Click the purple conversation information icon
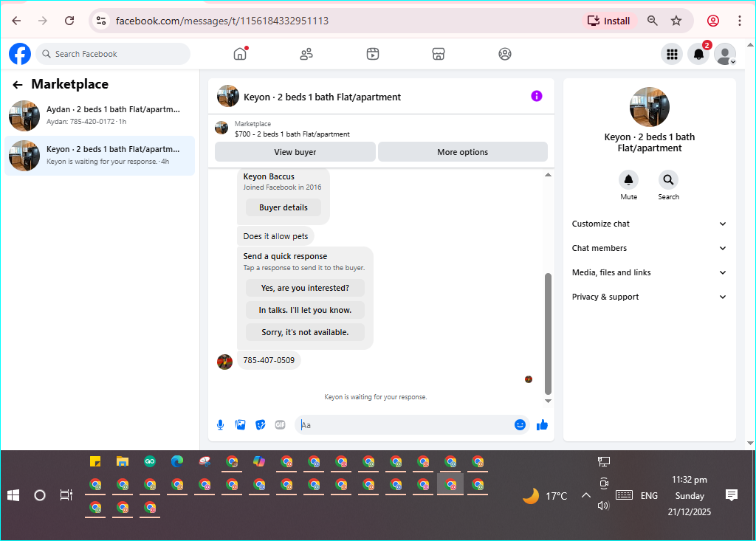The height and width of the screenshot is (541, 756). pyautogui.click(x=537, y=96)
